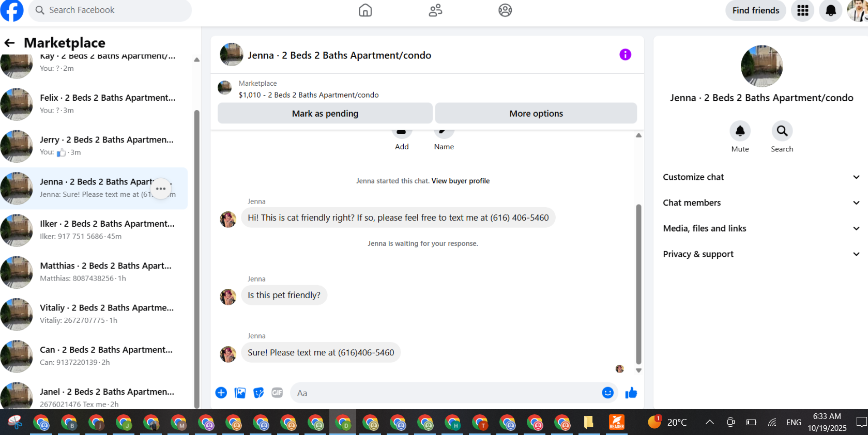Click Jenna avatar beside 'Is this pet friendly?'
The height and width of the screenshot is (435, 868).
pyautogui.click(x=228, y=297)
